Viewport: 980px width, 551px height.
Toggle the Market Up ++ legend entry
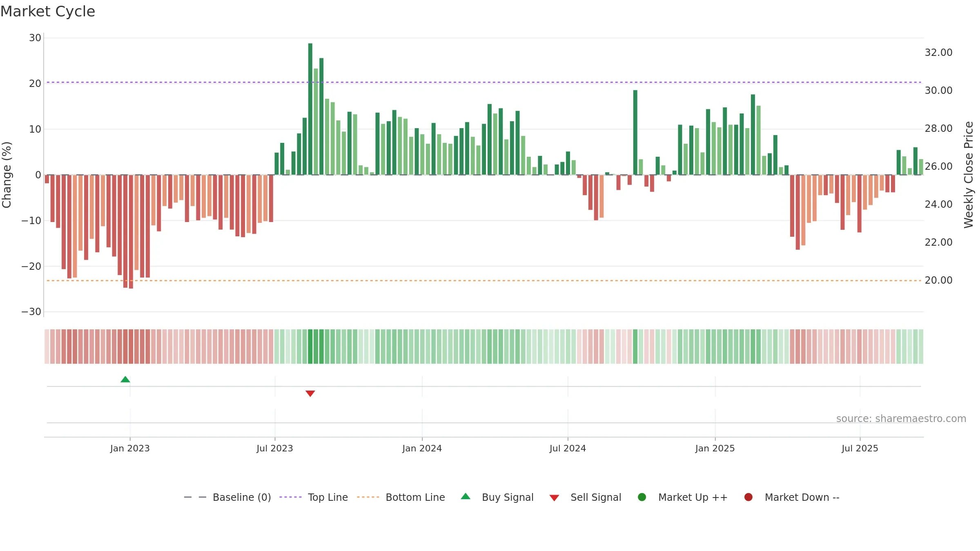pyautogui.click(x=682, y=497)
